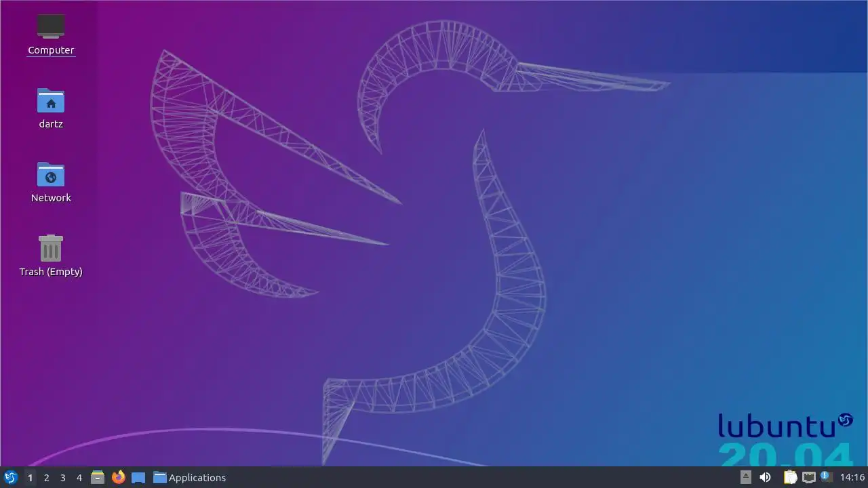Open the removable media eject tray icon

point(745,477)
